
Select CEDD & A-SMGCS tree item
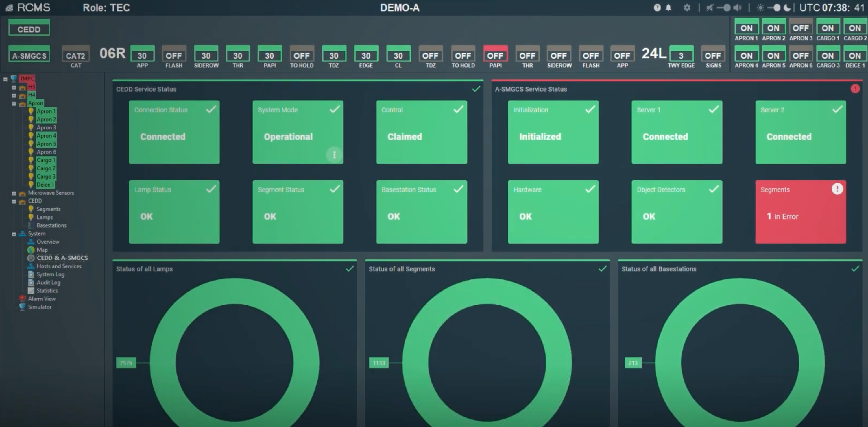pyautogui.click(x=62, y=258)
